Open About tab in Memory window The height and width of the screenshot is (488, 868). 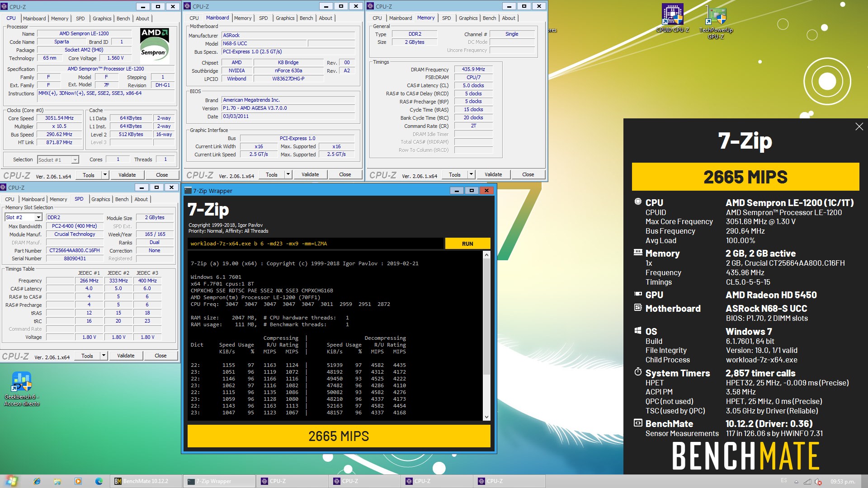tap(509, 18)
